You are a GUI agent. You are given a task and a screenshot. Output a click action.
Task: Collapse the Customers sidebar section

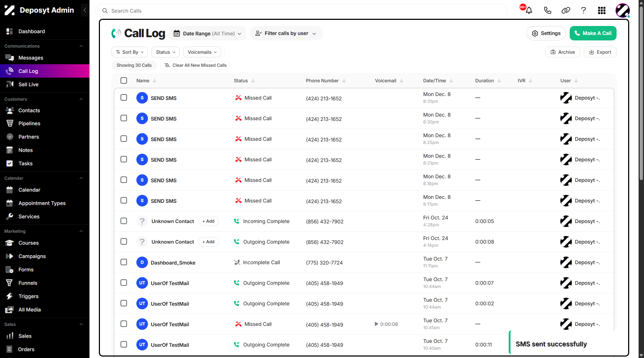[x=81, y=99]
